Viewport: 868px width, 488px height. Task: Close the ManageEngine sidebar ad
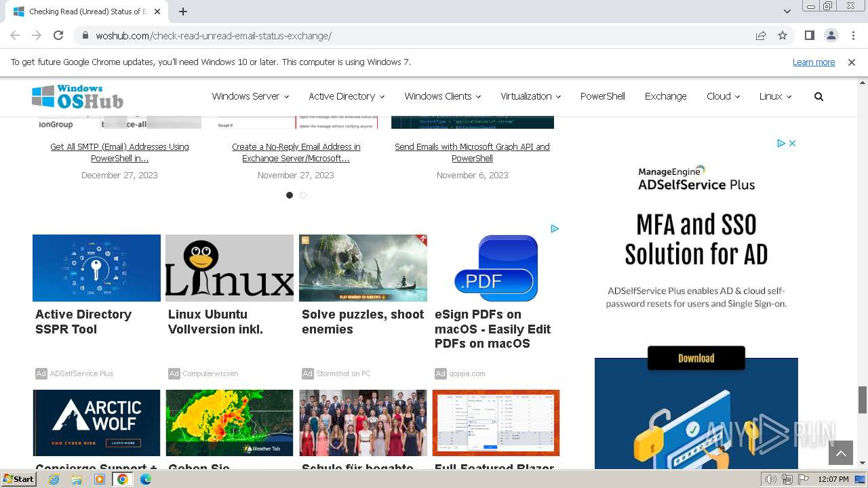coord(792,143)
